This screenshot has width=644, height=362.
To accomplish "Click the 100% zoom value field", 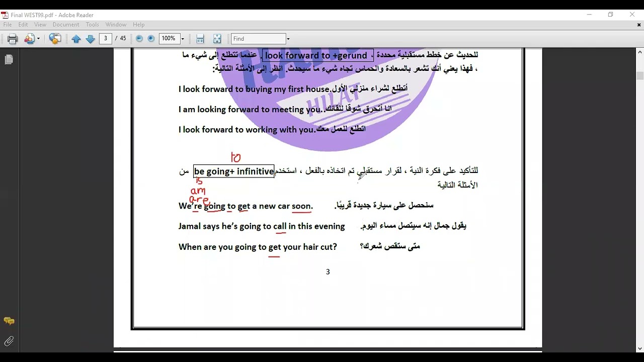I will tap(169, 39).
